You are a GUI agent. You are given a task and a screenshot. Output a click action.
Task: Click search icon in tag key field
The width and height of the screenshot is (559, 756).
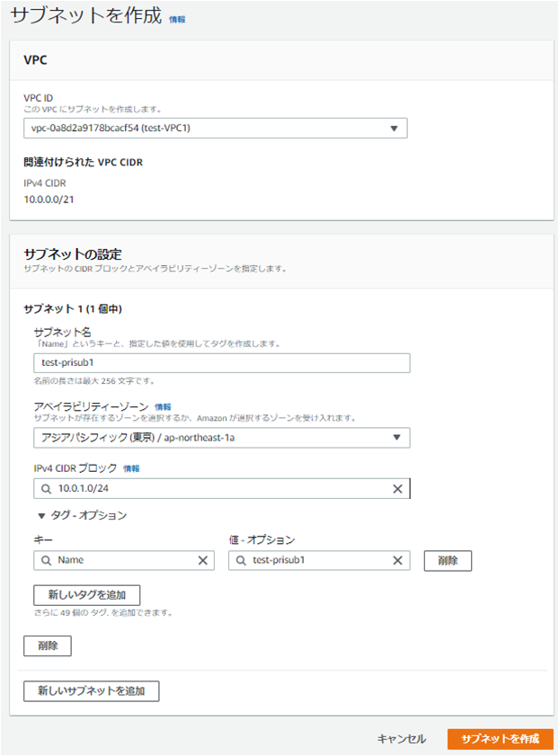(x=46, y=560)
